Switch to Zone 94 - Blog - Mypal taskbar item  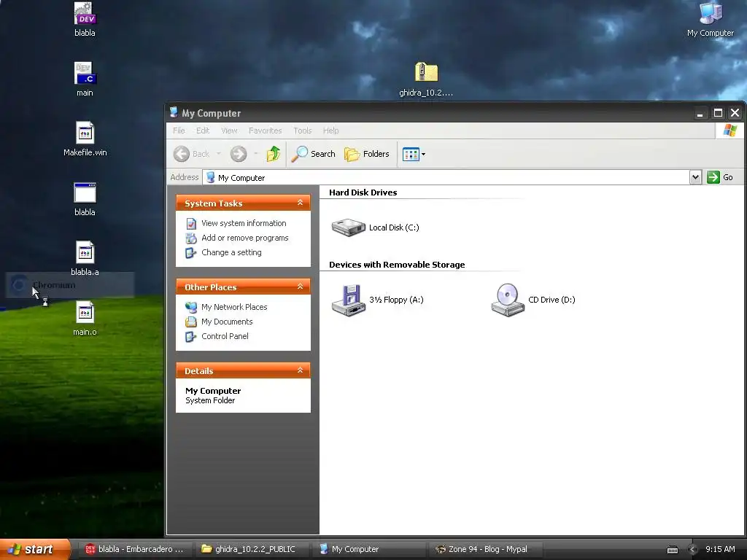[484, 549]
